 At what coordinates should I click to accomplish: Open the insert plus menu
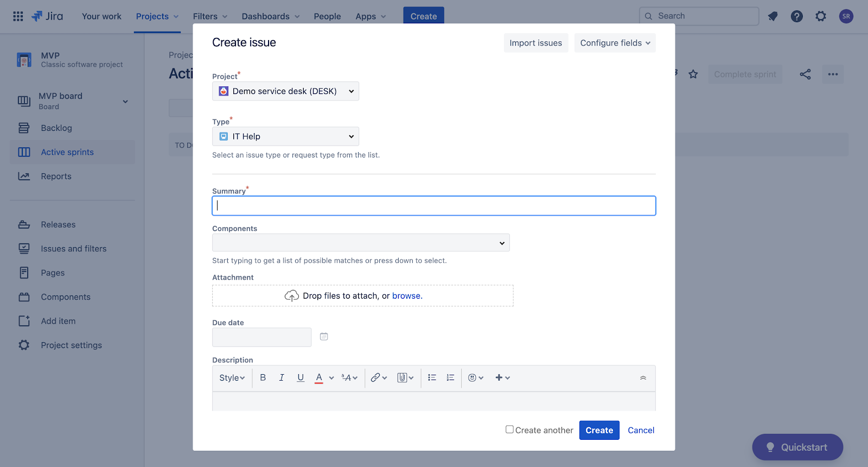[503, 378]
